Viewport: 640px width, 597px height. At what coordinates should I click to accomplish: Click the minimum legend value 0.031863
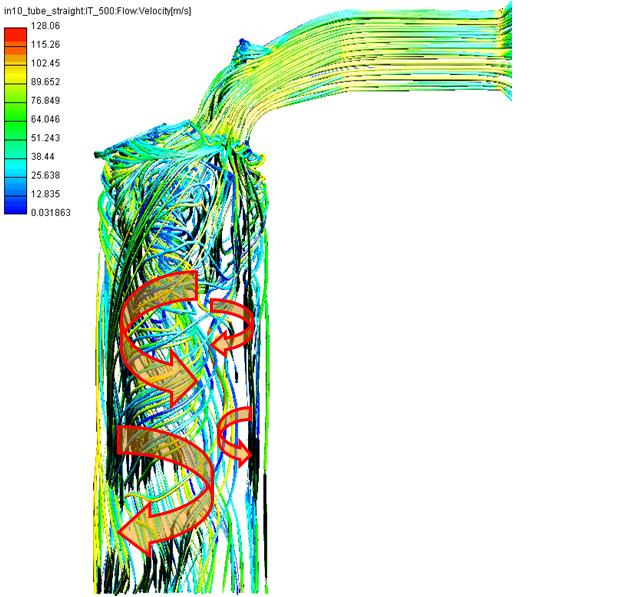pos(53,213)
